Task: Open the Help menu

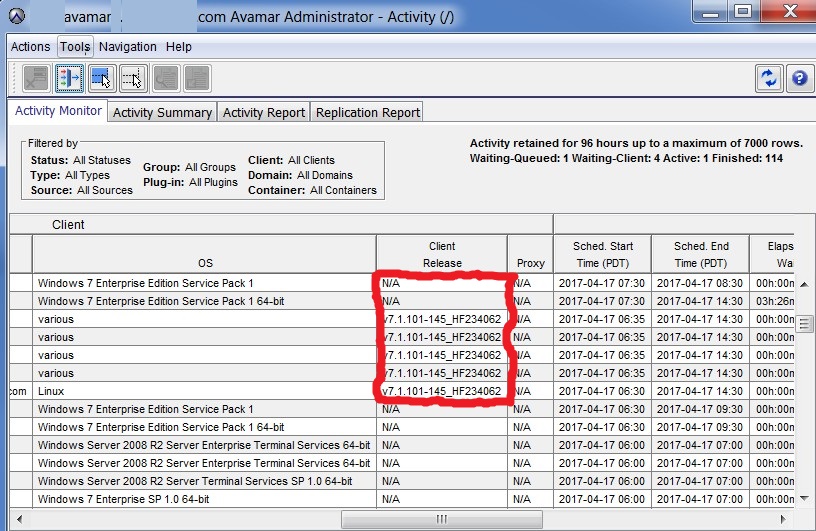Action: tap(178, 47)
